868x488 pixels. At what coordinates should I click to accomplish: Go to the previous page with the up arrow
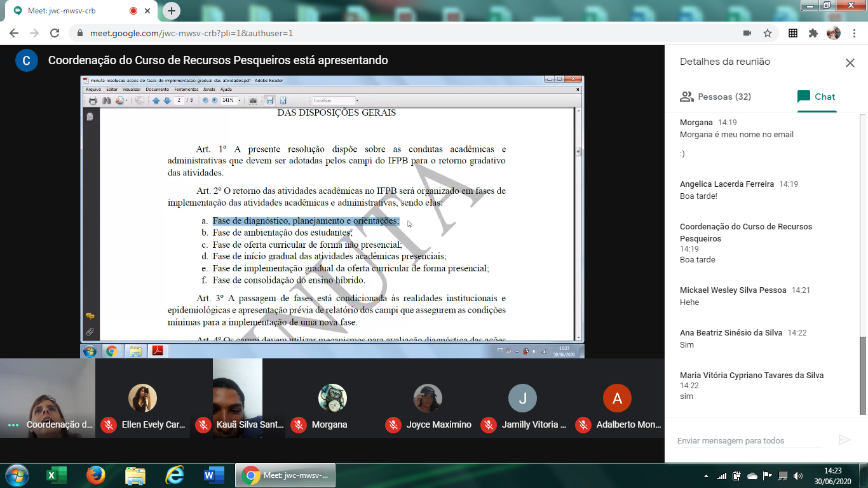click(157, 100)
